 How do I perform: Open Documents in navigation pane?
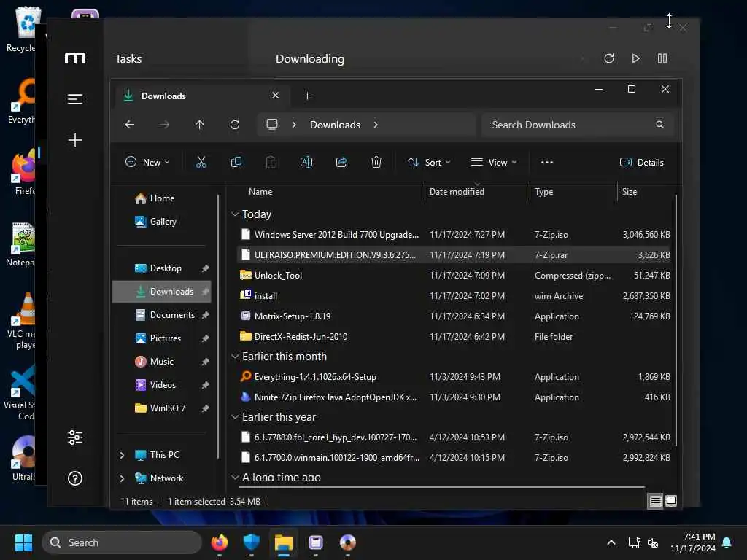pos(162,315)
